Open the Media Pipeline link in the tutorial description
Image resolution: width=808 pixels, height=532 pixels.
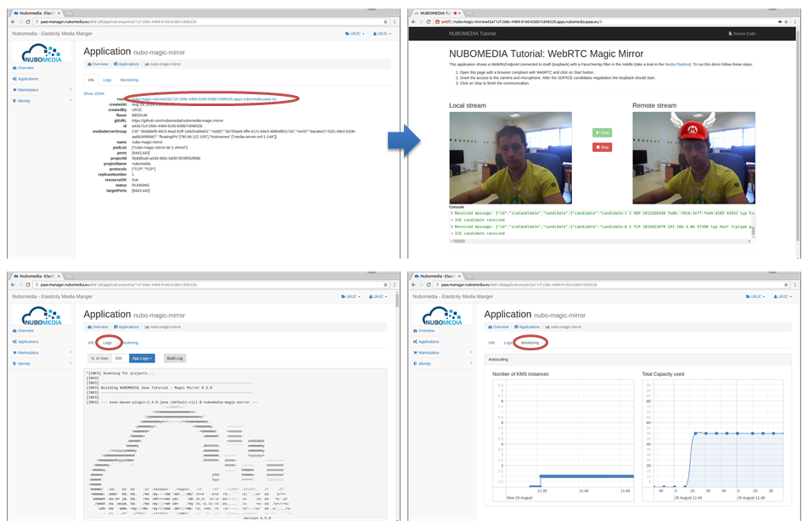tap(677, 64)
